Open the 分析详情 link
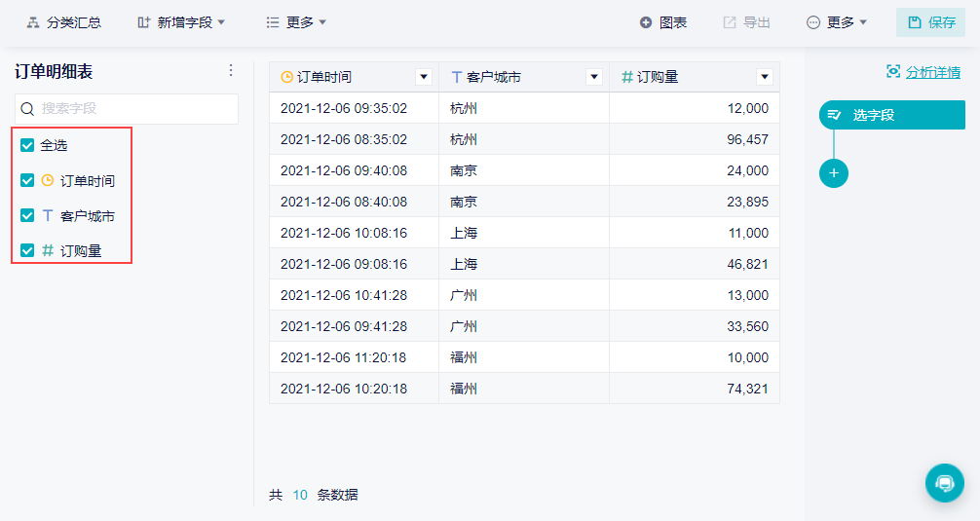This screenshot has width=980, height=521. 933,71
